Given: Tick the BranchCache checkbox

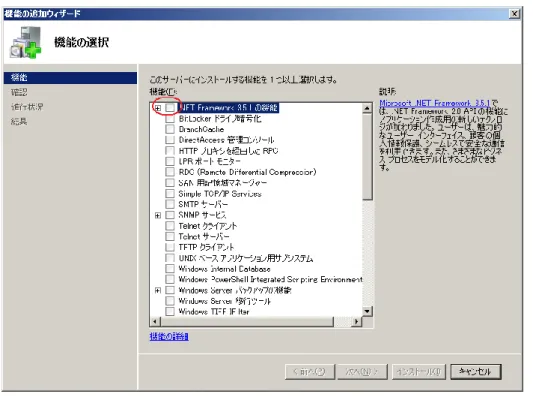Looking at the screenshot, I should 170,129.
